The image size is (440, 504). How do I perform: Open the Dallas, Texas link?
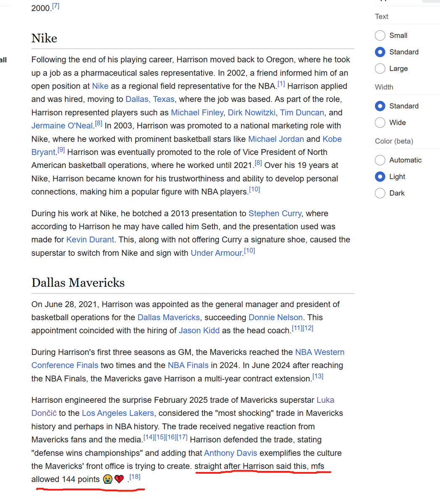coord(150,99)
